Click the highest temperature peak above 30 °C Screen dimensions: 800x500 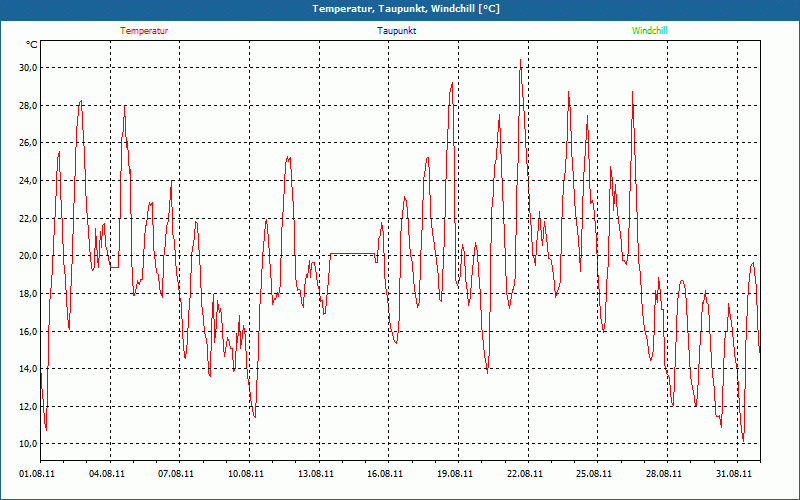click(x=520, y=61)
